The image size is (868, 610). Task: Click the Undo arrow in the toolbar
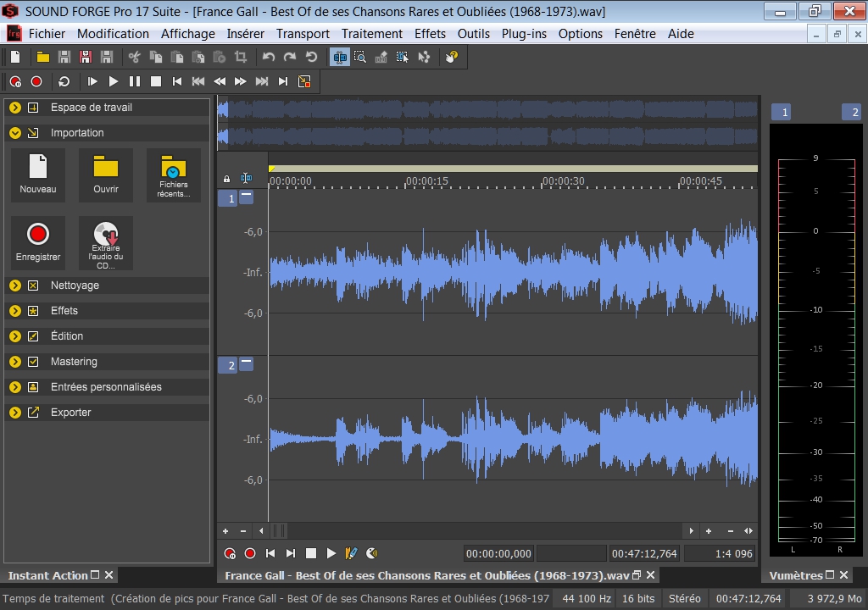(x=269, y=57)
